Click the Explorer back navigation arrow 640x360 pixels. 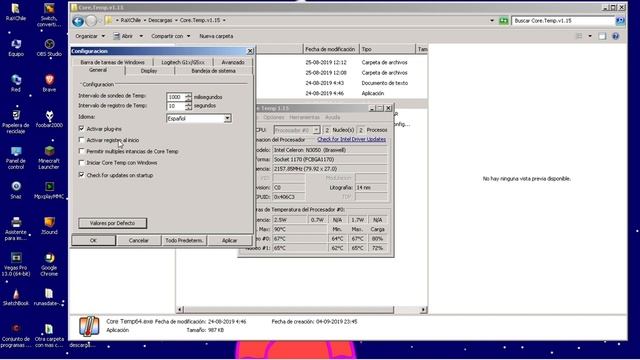point(78,21)
